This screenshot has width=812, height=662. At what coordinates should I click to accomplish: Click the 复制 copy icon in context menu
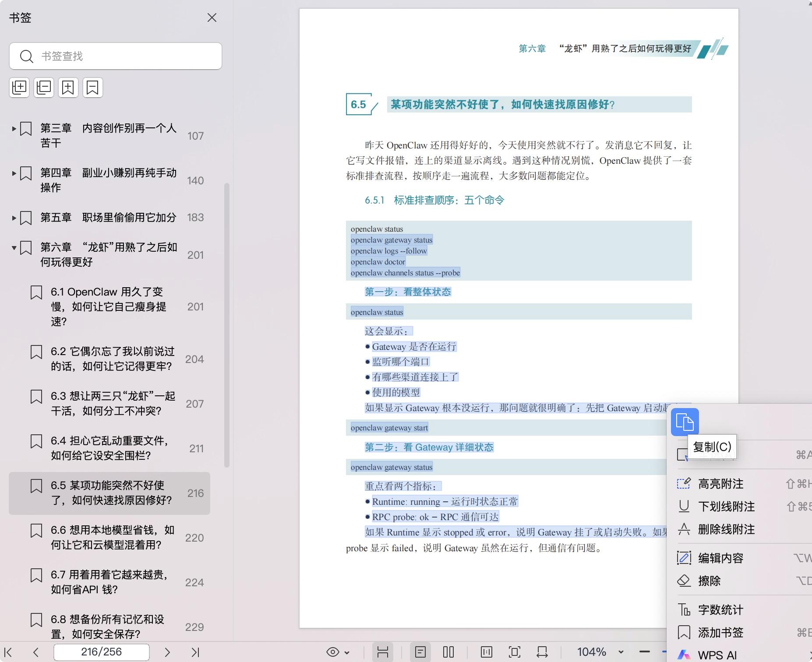click(x=685, y=422)
